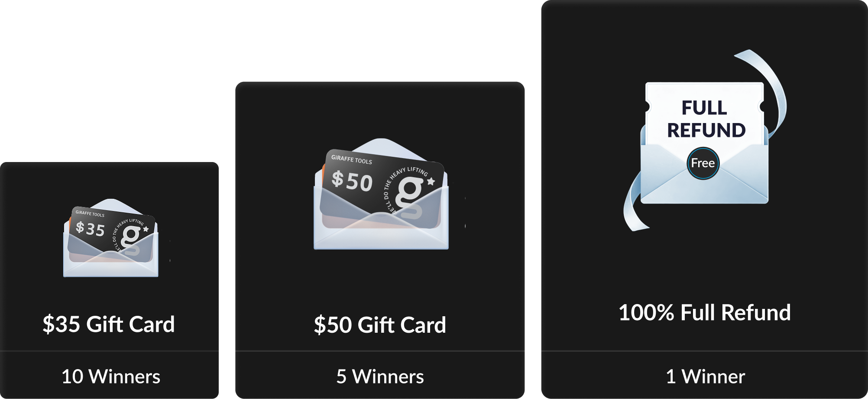Click the g logo on $35 card
This screenshot has width=868, height=399.
(131, 240)
